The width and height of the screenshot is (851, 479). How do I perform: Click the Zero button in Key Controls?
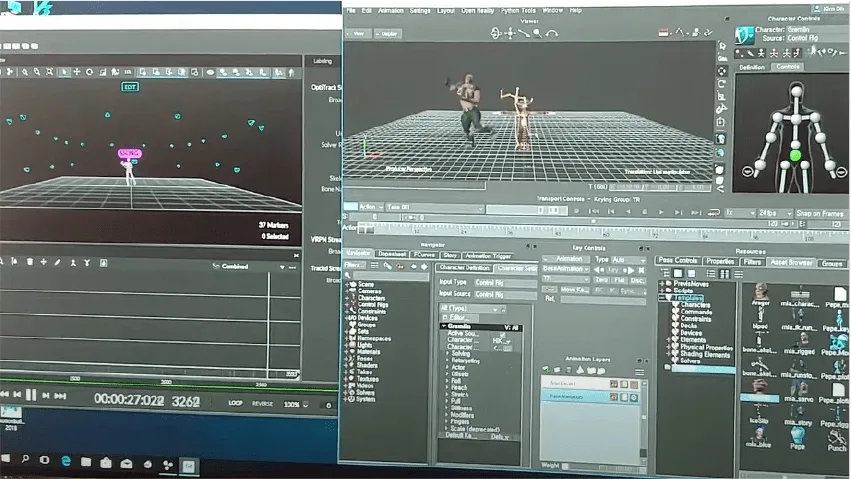coord(601,280)
